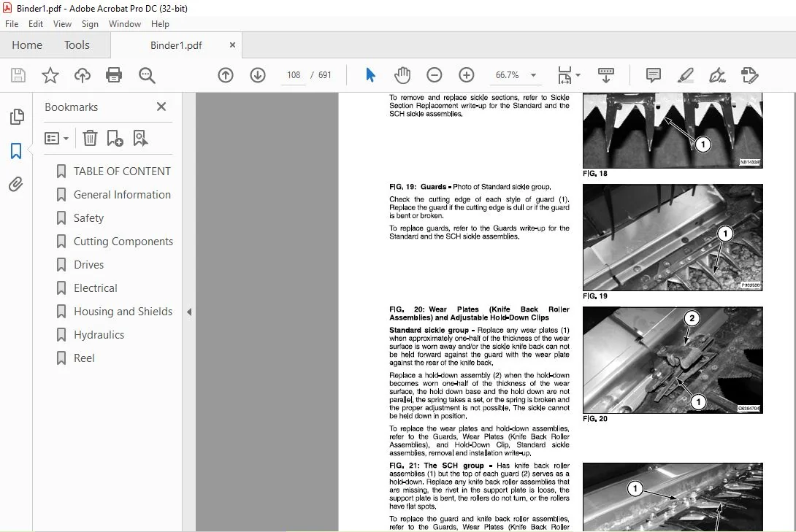Open the Window menu
Screen dimensions: 796x532
coord(125,24)
